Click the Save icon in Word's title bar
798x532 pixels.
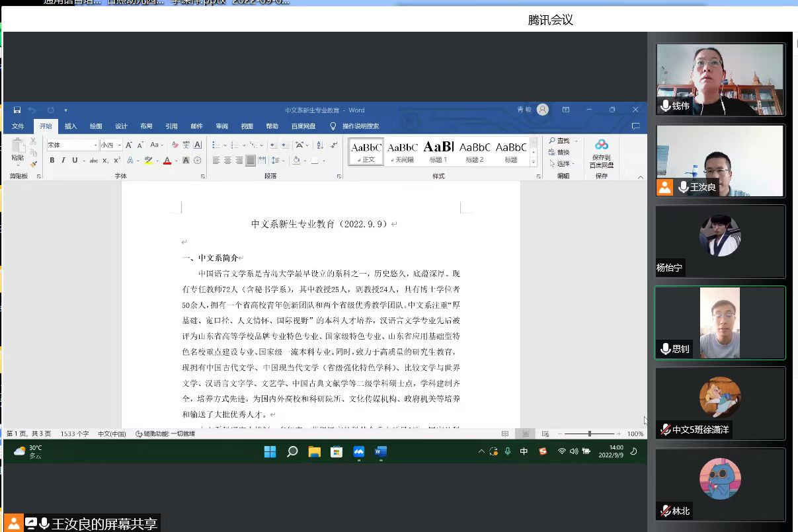click(x=17, y=110)
